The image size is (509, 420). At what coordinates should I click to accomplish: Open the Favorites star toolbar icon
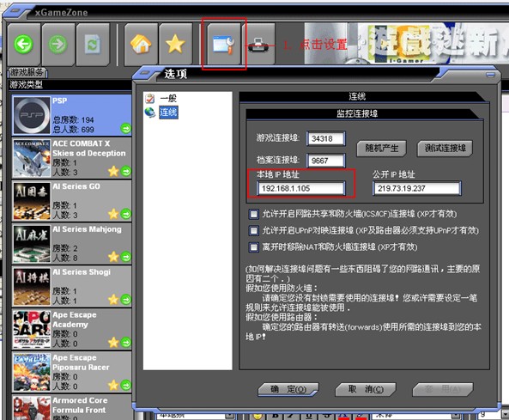175,44
